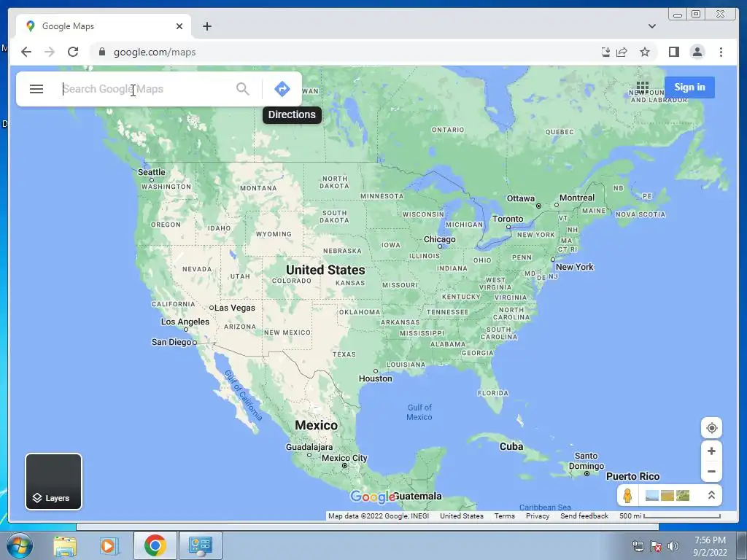The width and height of the screenshot is (747, 560).
Task: Click the Sign in button
Action: click(x=689, y=87)
